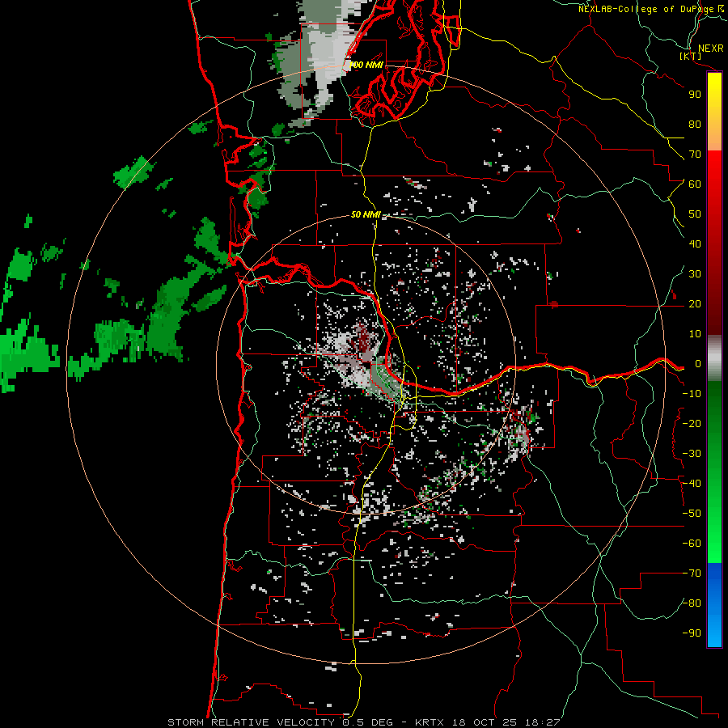Viewport: 728px width, 728px height.
Task: Click the KT units label
Action: 691,56
